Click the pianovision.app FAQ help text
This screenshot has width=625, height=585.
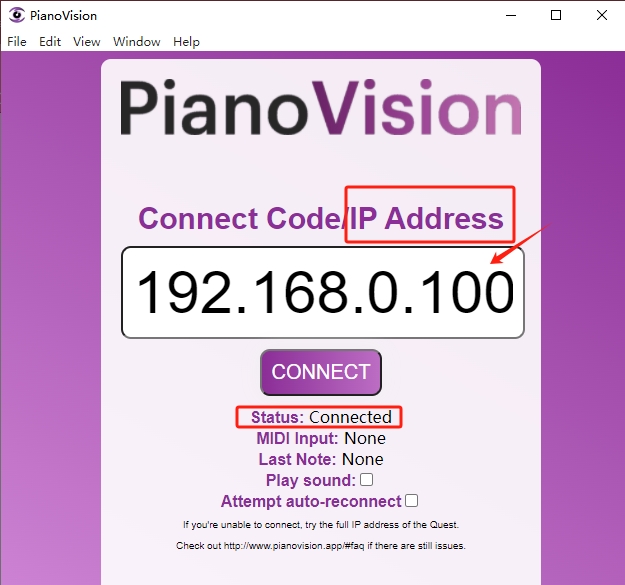321,546
